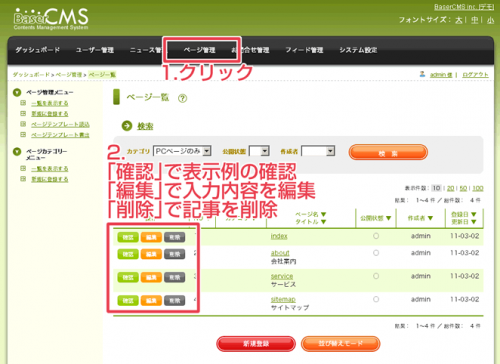The height and width of the screenshot is (364, 500).
Task: Click the BaserCMS inc. [デモ] header link
Action: (x=464, y=7)
